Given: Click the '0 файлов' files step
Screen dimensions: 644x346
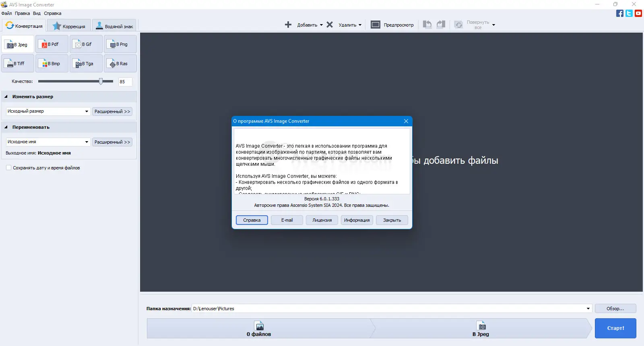Looking at the screenshot, I should coord(259,328).
